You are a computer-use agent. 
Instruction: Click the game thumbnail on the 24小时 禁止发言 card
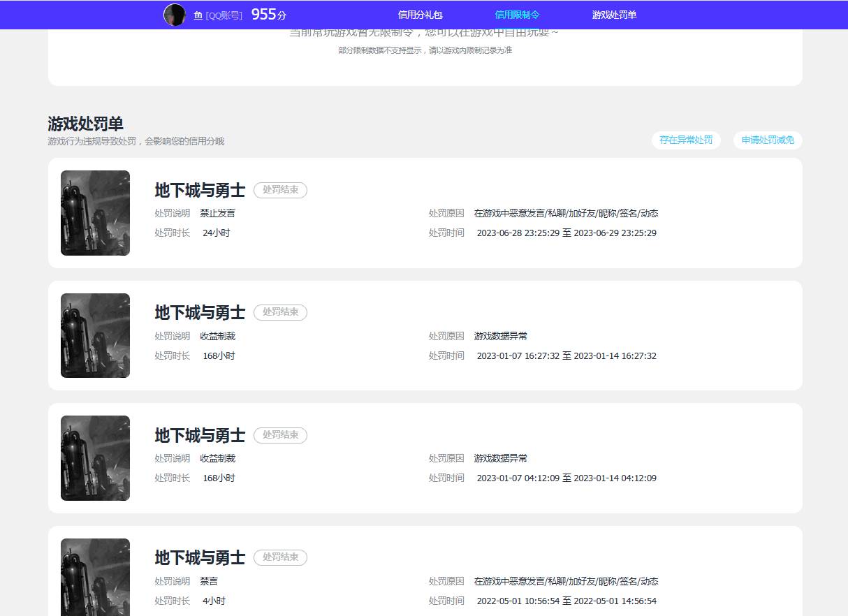[95, 213]
